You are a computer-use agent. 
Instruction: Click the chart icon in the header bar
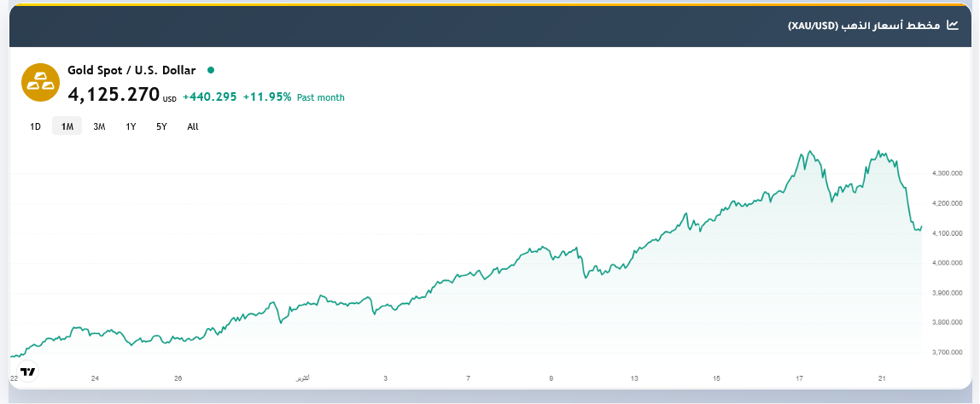955,26
